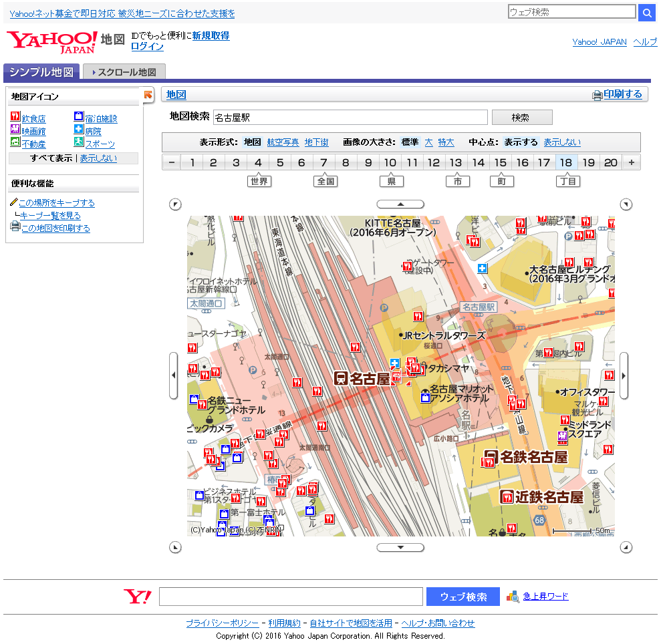Viewport: 661px width, 644px height.
Task: Click restaurant marker at Kintetsu Nagoya
Action: point(507,497)
